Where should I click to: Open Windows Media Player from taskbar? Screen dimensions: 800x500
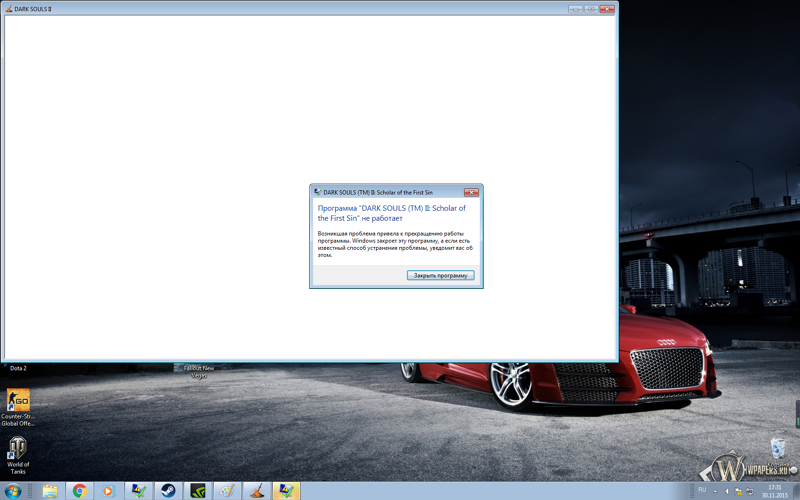coord(108,491)
